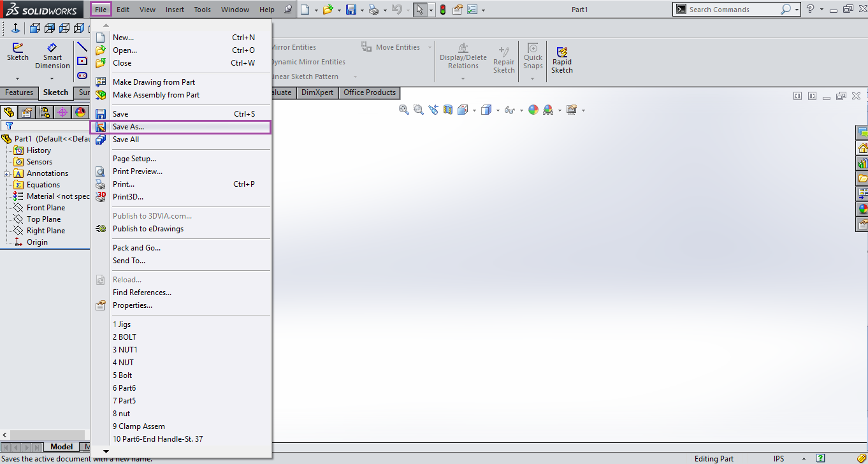Click the Rebuild traffic light icon
Viewport: 868px width, 464px height.
[x=443, y=10]
